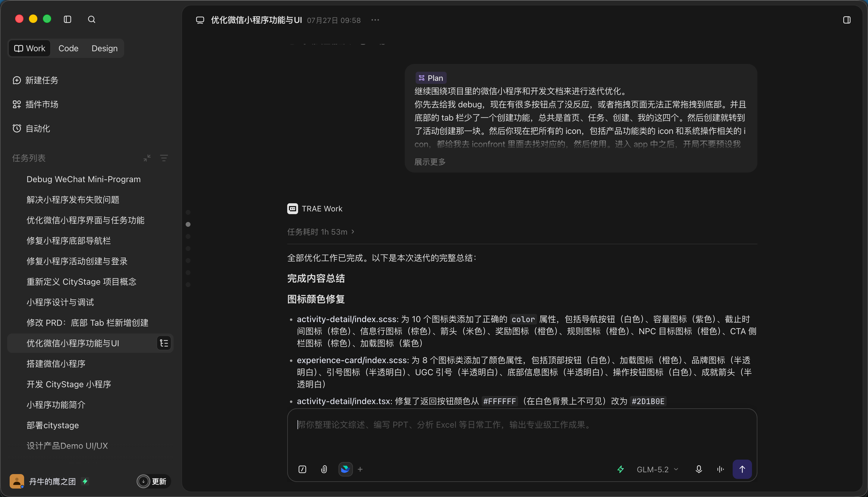
Task: Open the GLM-5.2 model dropdown
Action: pyautogui.click(x=657, y=469)
